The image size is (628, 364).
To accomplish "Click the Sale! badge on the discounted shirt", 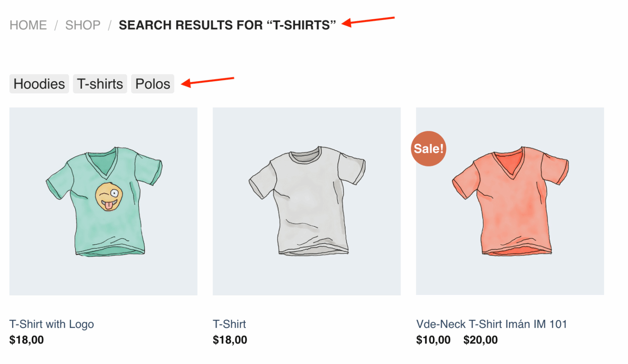I will pyautogui.click(x=428, y=148).
